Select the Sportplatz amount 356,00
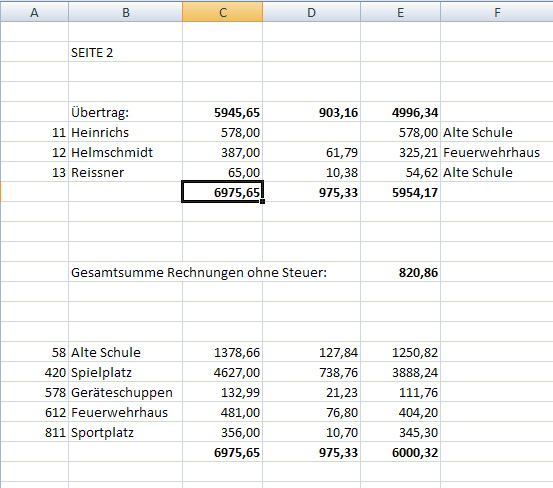 coord(223,432)
